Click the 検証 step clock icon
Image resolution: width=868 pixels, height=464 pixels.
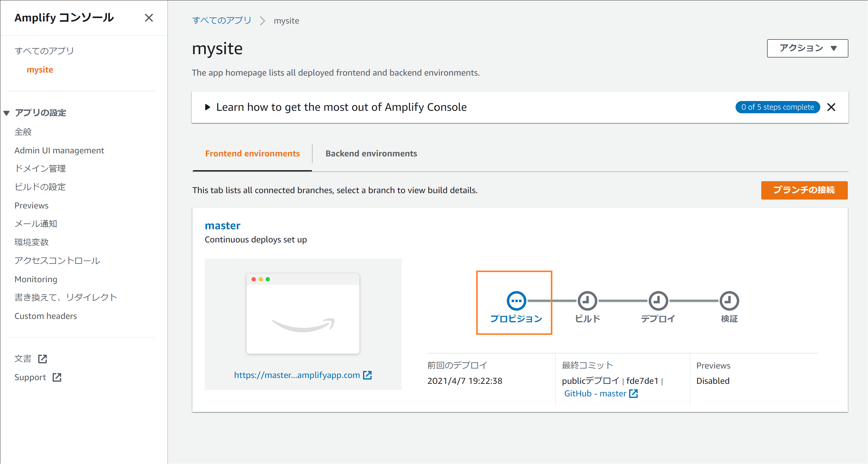[x=729, y=301]
